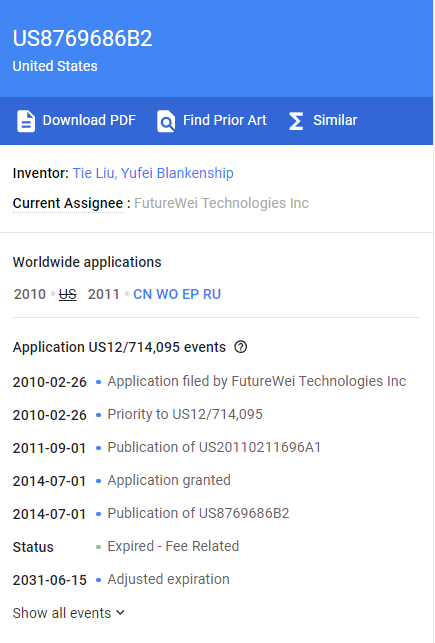Click the Download PDF document icon
Viewport: 435px width, 643px height.
[x=26, y=121]
